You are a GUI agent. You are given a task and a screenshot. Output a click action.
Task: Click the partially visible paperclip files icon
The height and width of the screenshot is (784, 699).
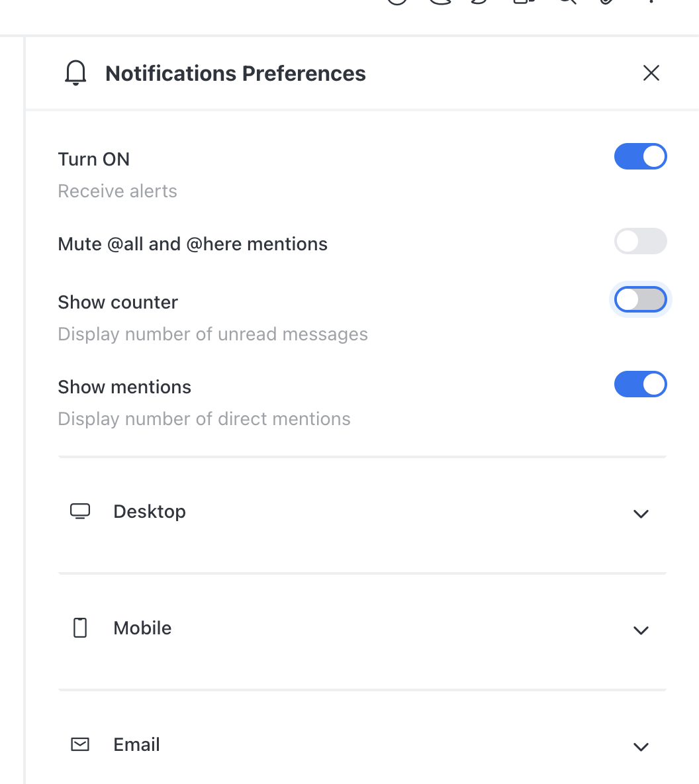point(606,2)
